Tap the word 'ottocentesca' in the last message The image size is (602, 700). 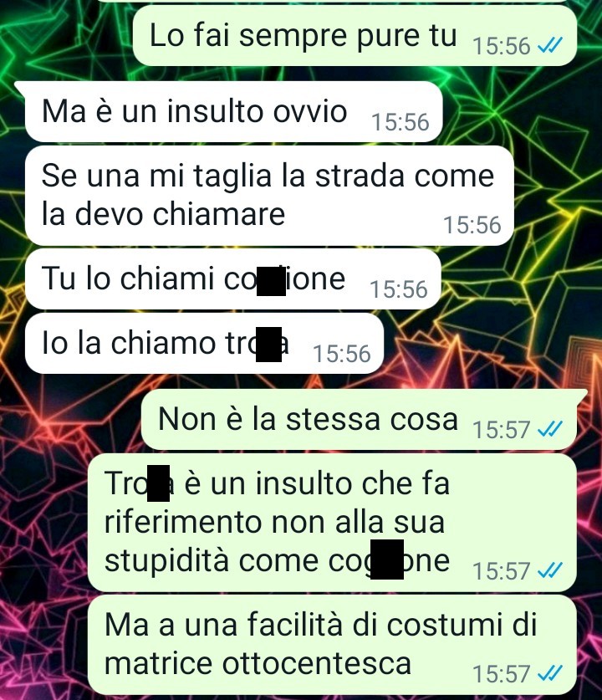click(316, 663)
